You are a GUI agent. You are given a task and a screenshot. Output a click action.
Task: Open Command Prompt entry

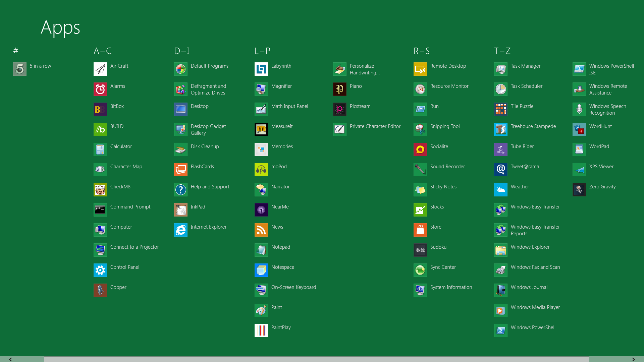(x=130, y=207)
